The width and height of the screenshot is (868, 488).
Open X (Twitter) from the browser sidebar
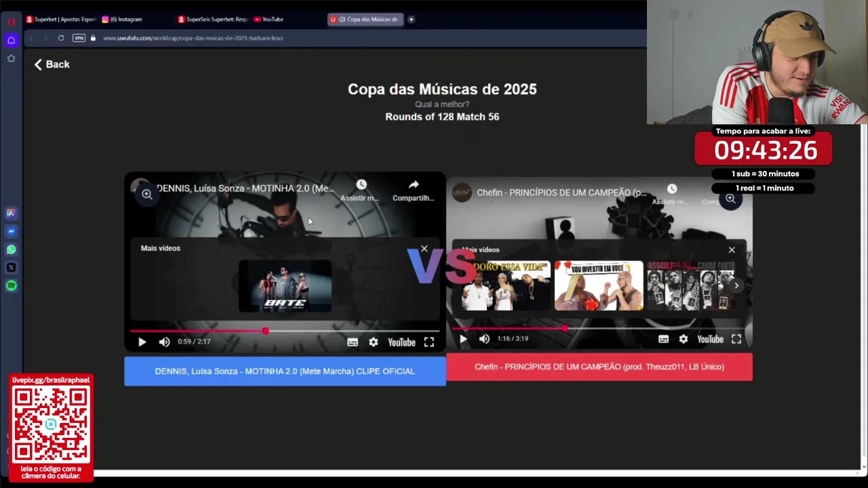11,268
